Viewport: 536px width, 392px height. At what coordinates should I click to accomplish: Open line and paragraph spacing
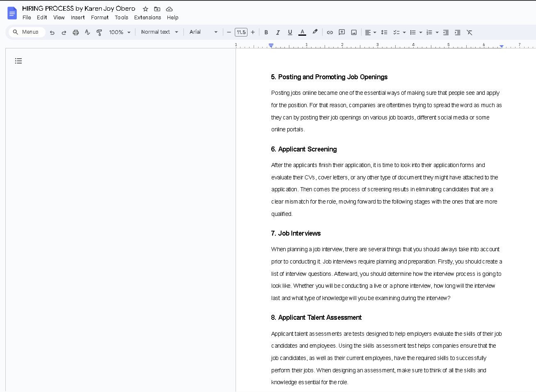[384, 32]
